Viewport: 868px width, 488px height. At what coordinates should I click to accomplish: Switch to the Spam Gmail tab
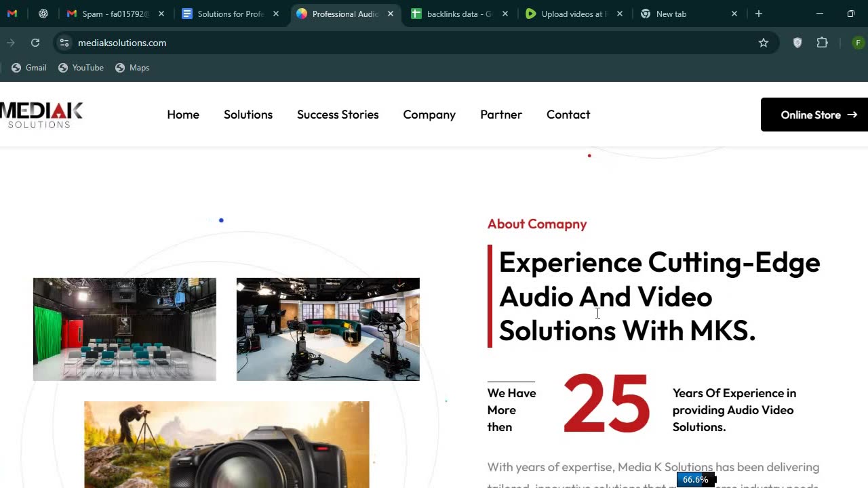click(115, 14)
